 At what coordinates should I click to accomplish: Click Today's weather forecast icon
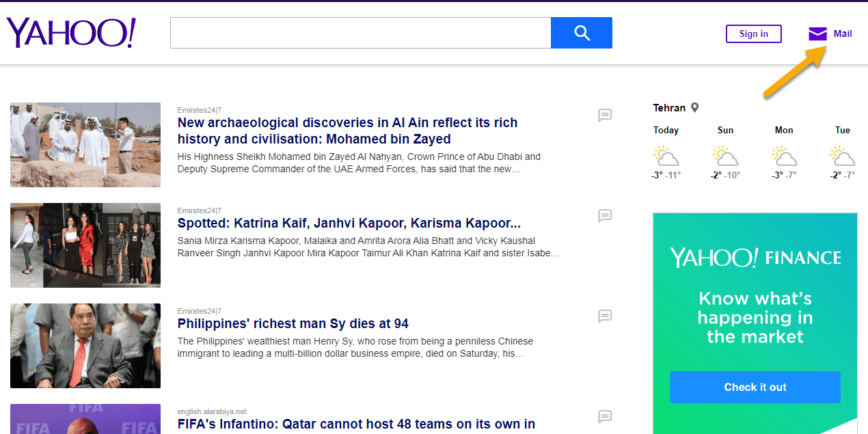pos(666,157)
